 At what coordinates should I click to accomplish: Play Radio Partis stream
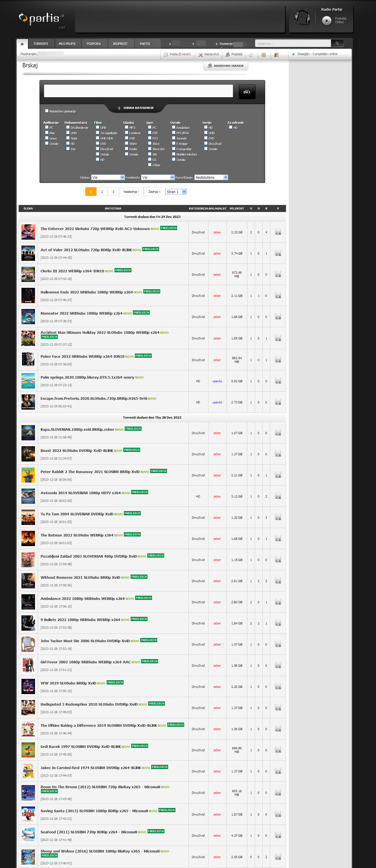[326, 21]
